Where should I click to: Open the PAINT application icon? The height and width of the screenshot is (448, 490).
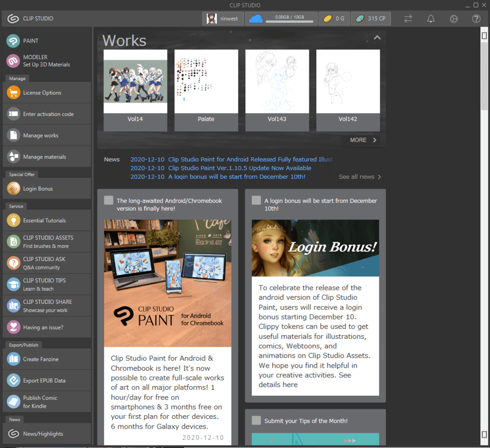[13, 41]
